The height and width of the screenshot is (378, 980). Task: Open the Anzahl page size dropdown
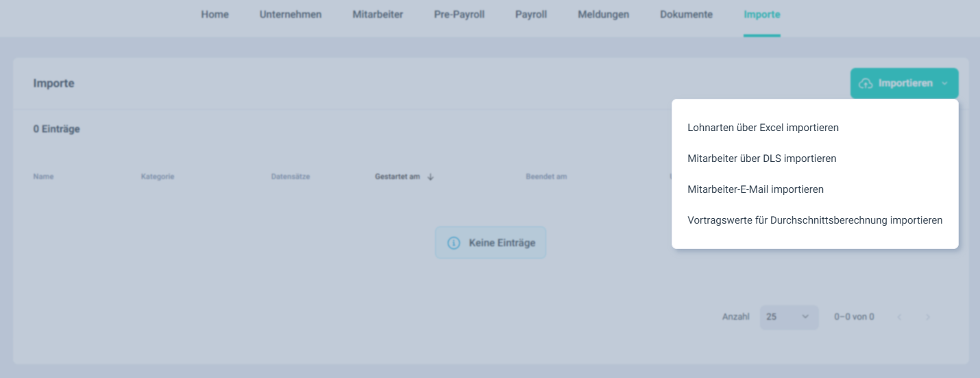click(x=789, y=317)
